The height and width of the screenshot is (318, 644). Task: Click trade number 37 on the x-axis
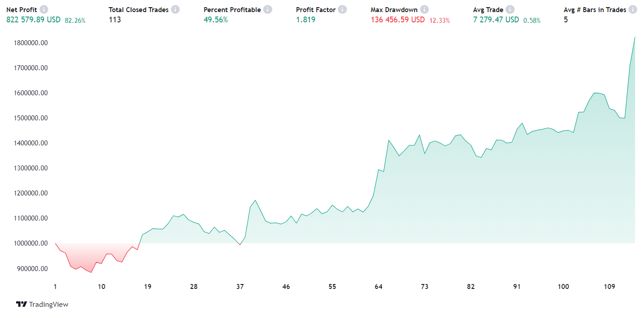[240, 287]
